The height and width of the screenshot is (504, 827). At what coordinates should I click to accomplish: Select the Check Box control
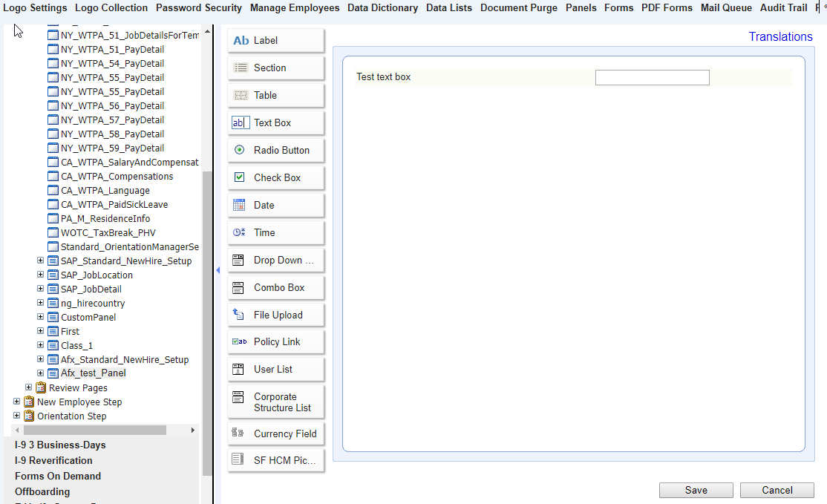click(x=275, y=177)
